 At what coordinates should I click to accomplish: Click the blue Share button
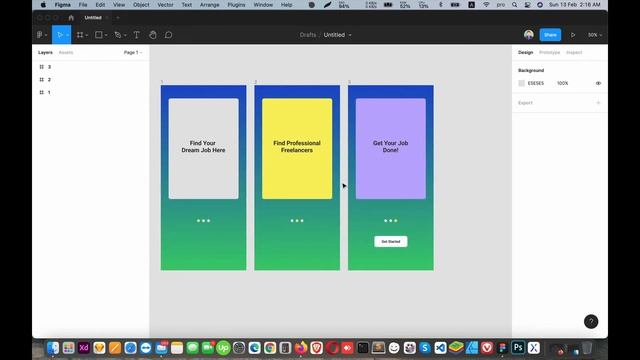550,35
